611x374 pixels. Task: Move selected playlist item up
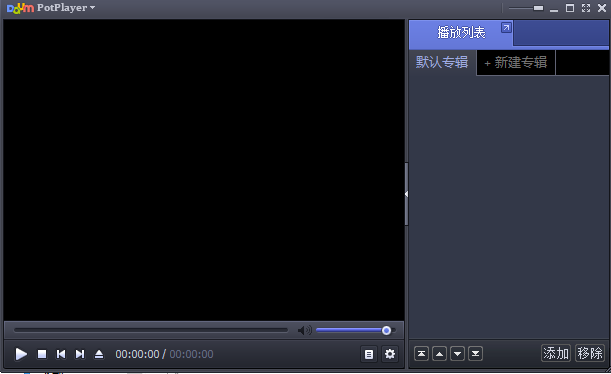pos(439,354)
